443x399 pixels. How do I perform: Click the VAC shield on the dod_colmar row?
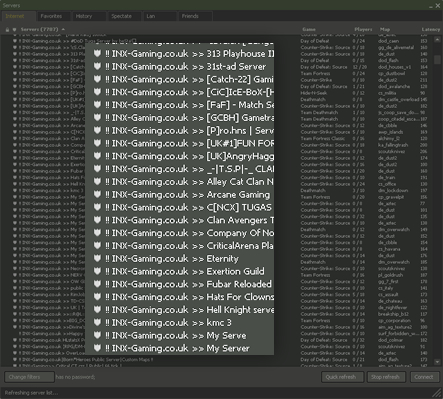pyautogui.click(x=15, y=340)
